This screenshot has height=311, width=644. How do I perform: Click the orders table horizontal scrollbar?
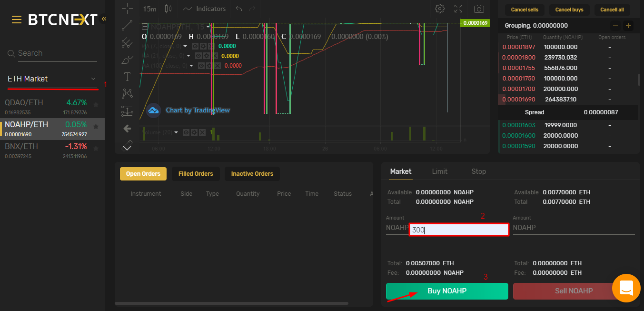[x=231, y=303]
